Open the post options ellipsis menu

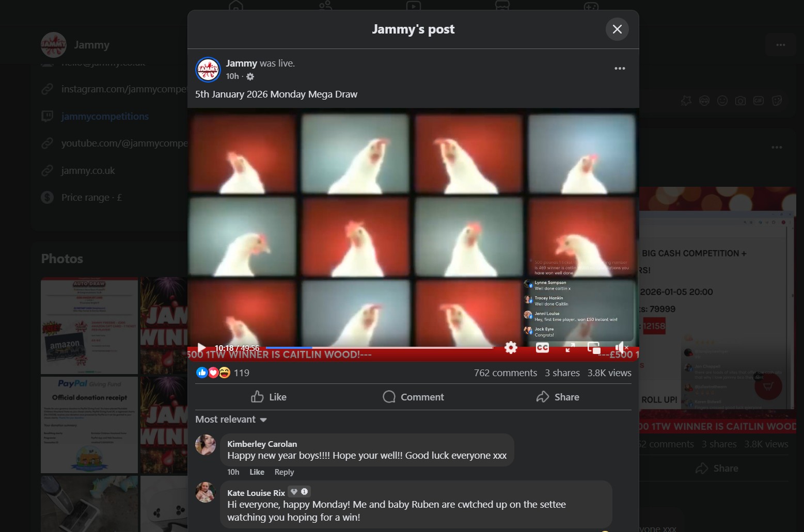click(620, 68)
